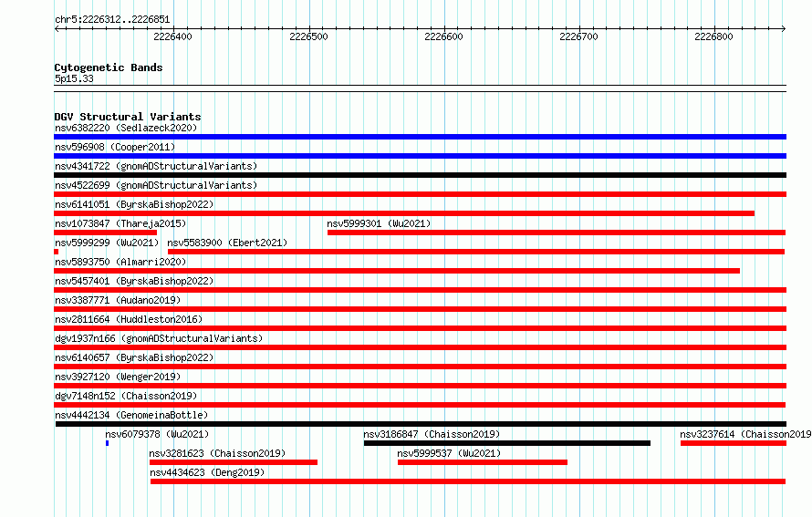Viewport: 812px width, 517px height.
Task: Click the short red bar under nsv1073847
Action: tap(105, 233)
